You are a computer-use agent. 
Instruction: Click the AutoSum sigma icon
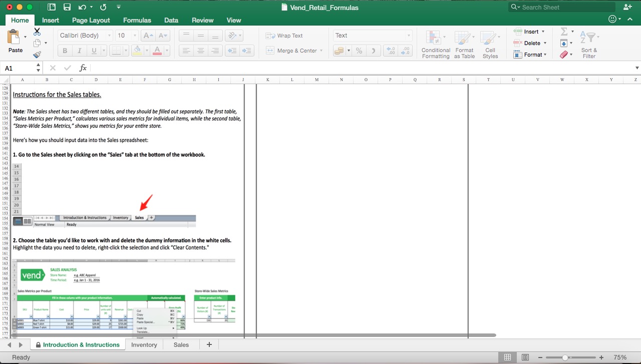564,31
